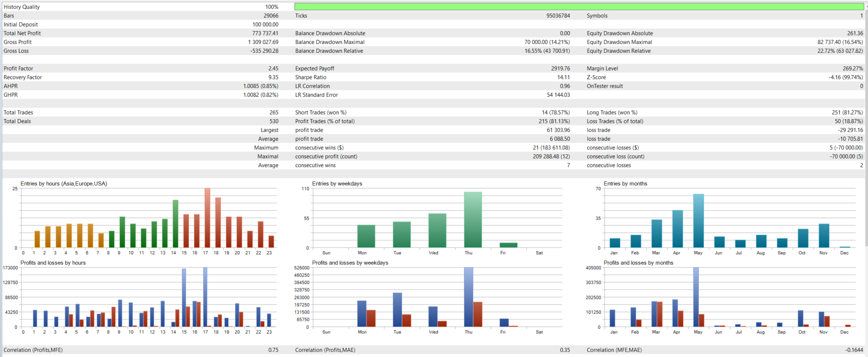Click the May profit bar in months profits chart

(x=696, y=297)
